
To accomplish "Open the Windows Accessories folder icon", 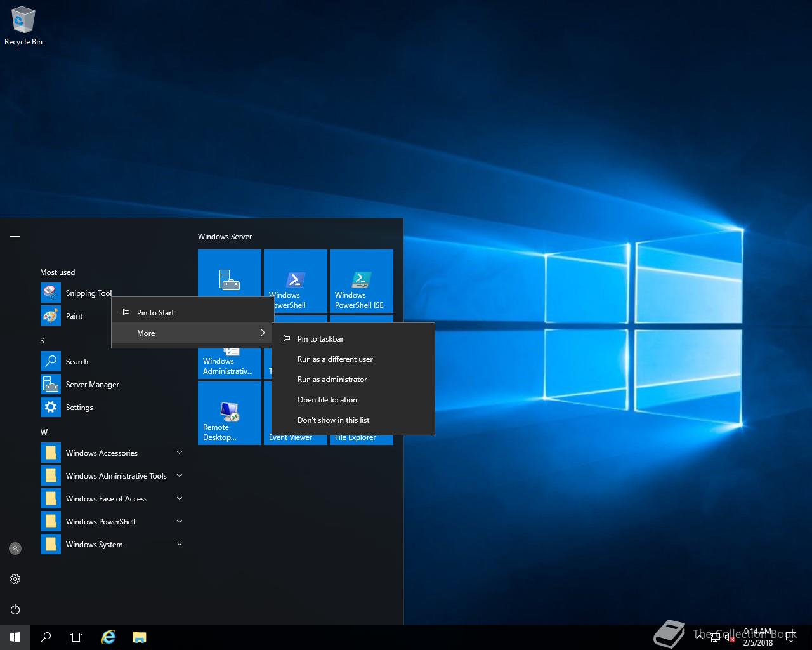I will [51, 453].
